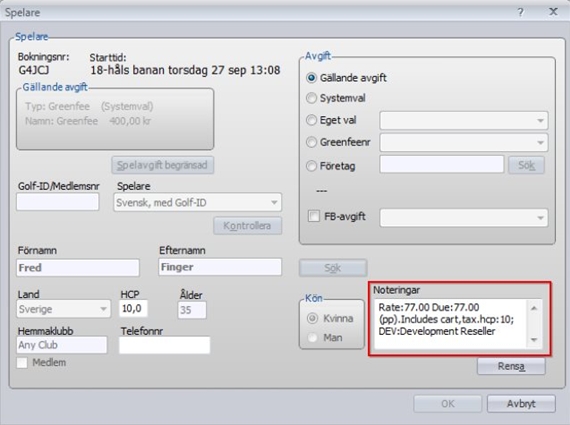Enable the FB-avgift checkbox

pos(313,216)
